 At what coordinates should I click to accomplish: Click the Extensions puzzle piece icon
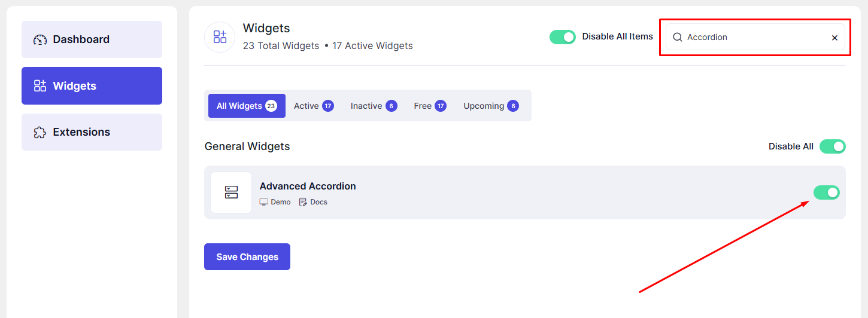[40, 133]
